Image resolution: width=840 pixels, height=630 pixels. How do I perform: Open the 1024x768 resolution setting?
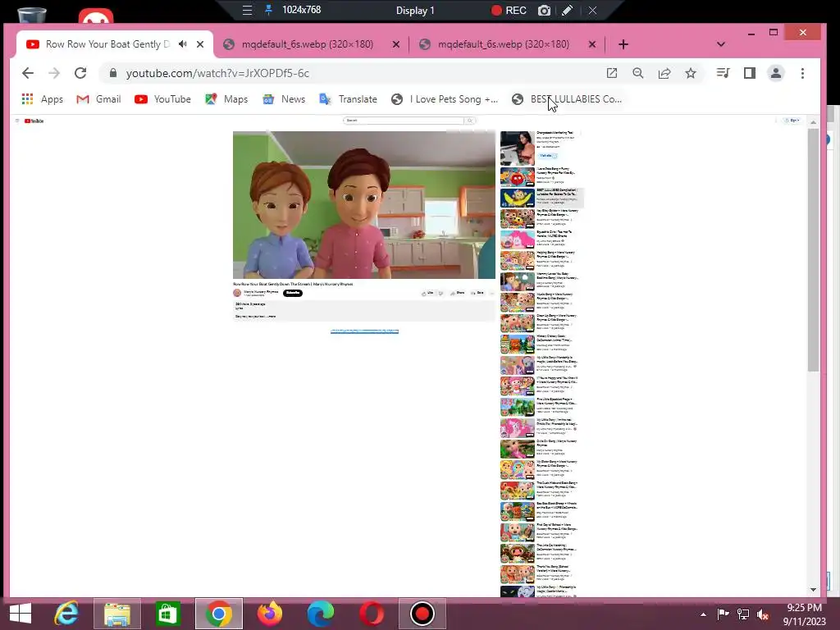pos(302,10)
